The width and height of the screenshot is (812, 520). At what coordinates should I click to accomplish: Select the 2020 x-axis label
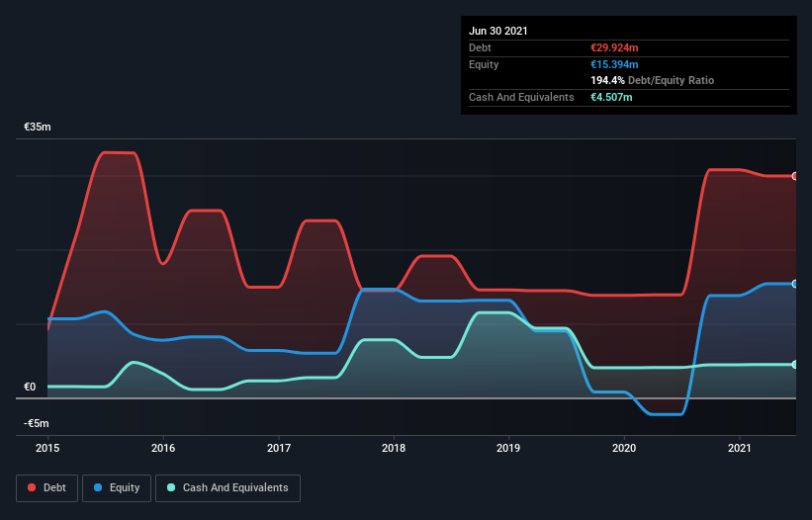click(624, 448)
